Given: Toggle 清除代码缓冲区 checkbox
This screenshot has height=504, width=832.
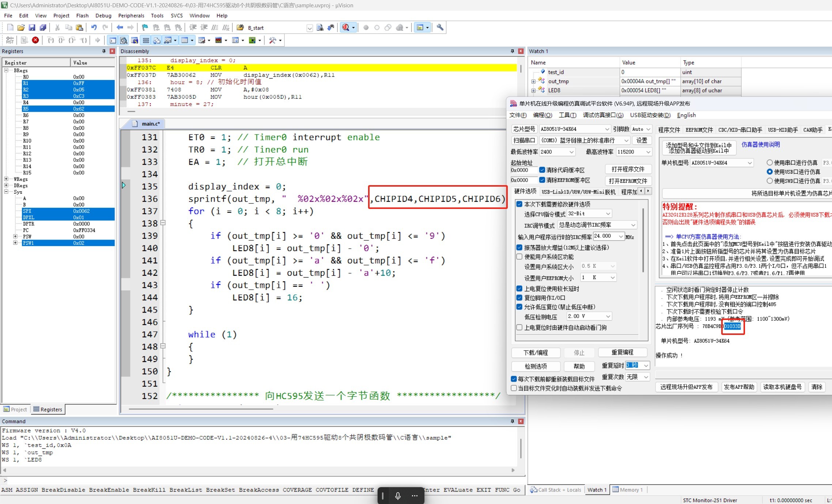Looking at the screenshot, I should point(542,170).
